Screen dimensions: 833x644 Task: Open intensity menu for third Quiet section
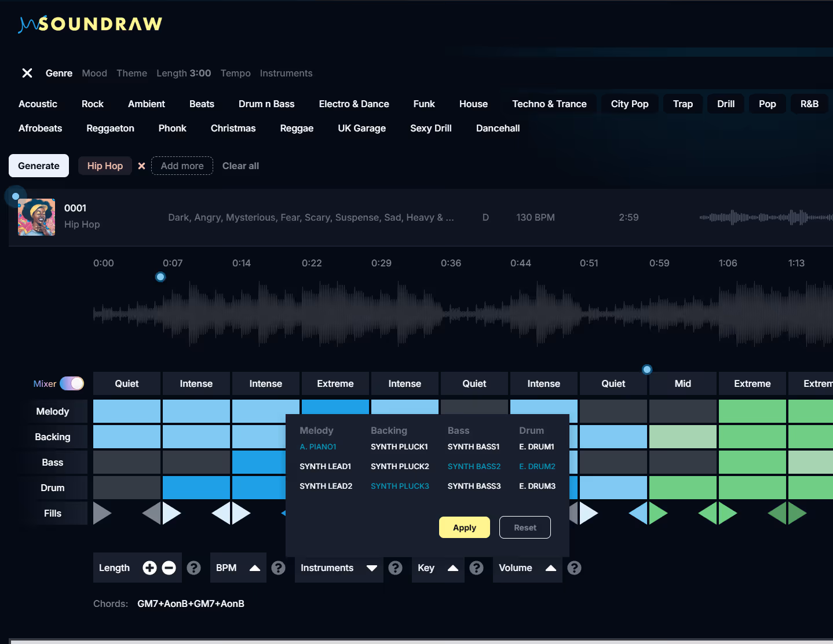(x=613, y=383)
